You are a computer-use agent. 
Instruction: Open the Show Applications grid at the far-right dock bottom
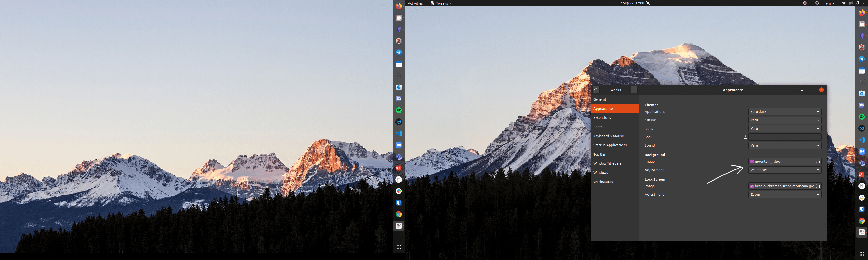(861, 254)
